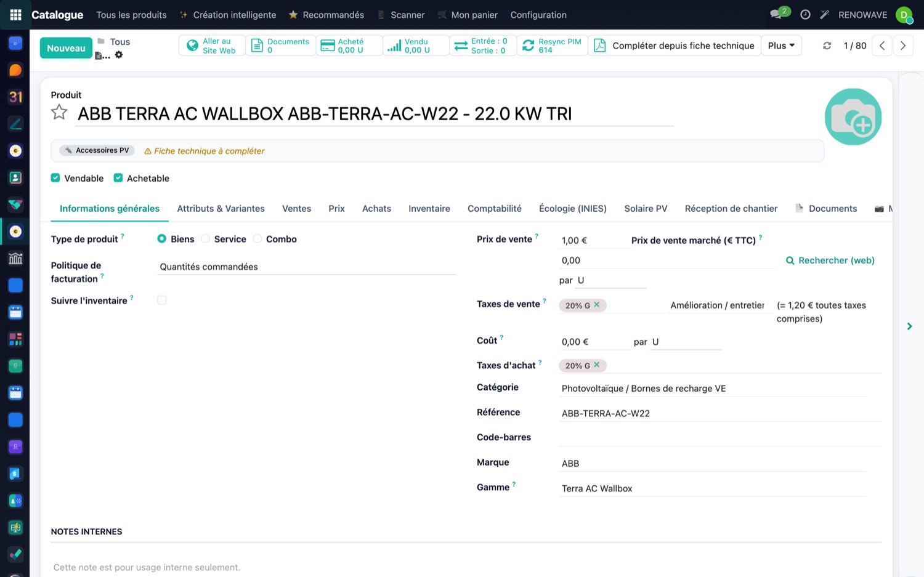924x577 pixels.
Task: Open the 31 calendar sidebar app
Action: pyautogui.click(x=15, y=97)
